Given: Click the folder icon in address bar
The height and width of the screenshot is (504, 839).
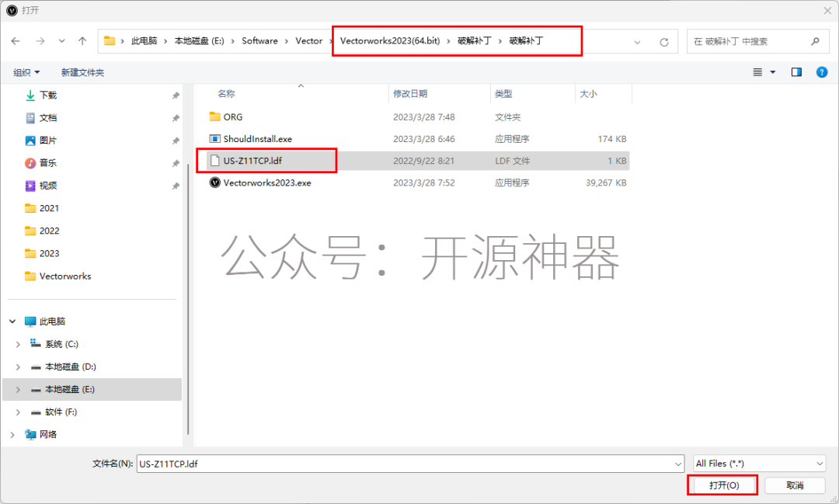Looking at the screenshot, I should click(110, 40).
